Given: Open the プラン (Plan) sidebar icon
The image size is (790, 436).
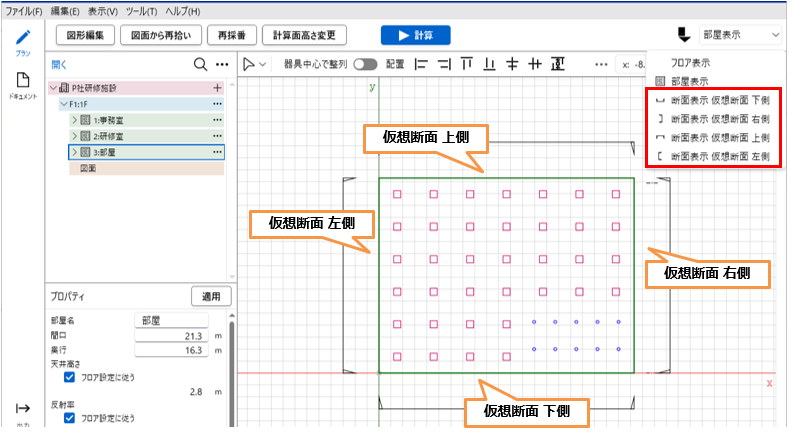Looking at the screenshot, I should tap(22, 41).
